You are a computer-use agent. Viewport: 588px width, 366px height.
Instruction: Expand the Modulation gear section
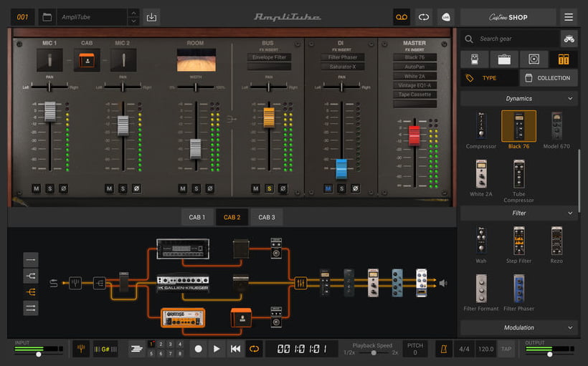[x=519, y=328]
